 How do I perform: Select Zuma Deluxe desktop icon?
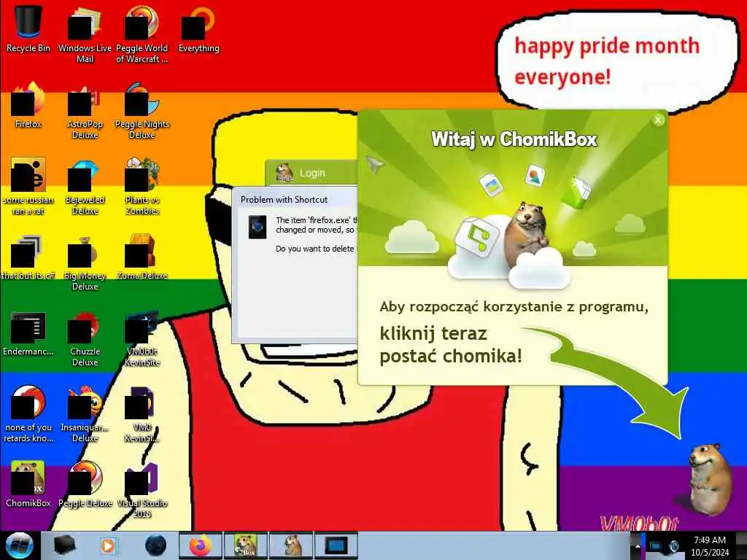(x=142, y=256)
